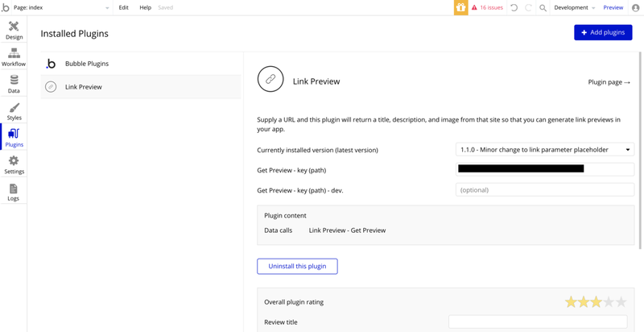Click the Preview link
Screen dimensions: 644x332
[x=613, y=7]
